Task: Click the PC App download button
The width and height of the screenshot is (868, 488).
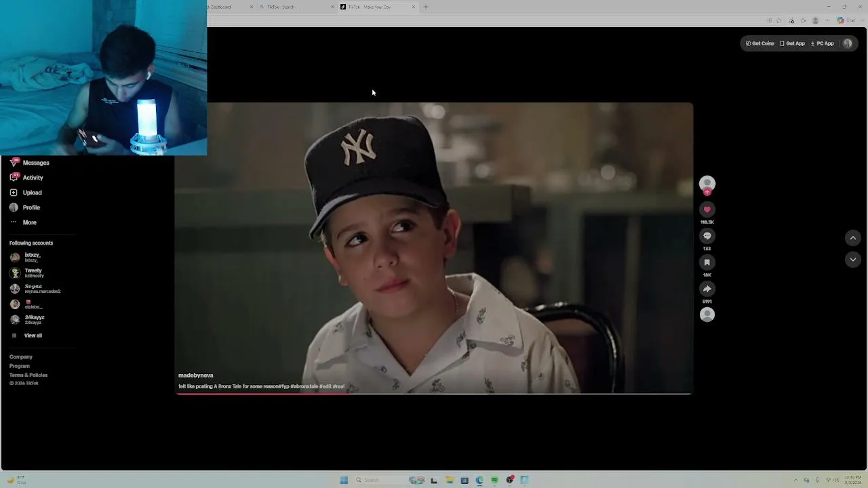Action: [x=823, y=43]
